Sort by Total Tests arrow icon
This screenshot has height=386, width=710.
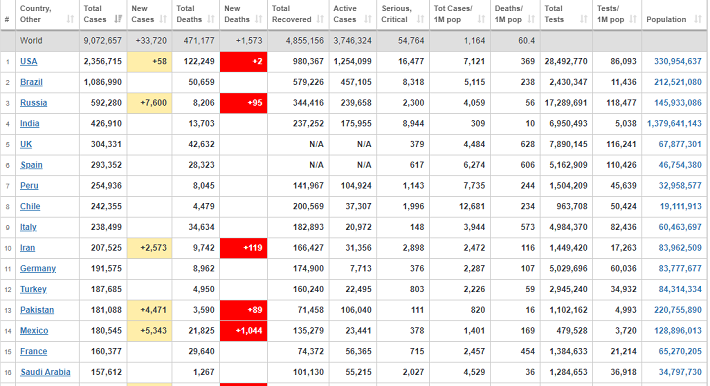pos(584,19)
